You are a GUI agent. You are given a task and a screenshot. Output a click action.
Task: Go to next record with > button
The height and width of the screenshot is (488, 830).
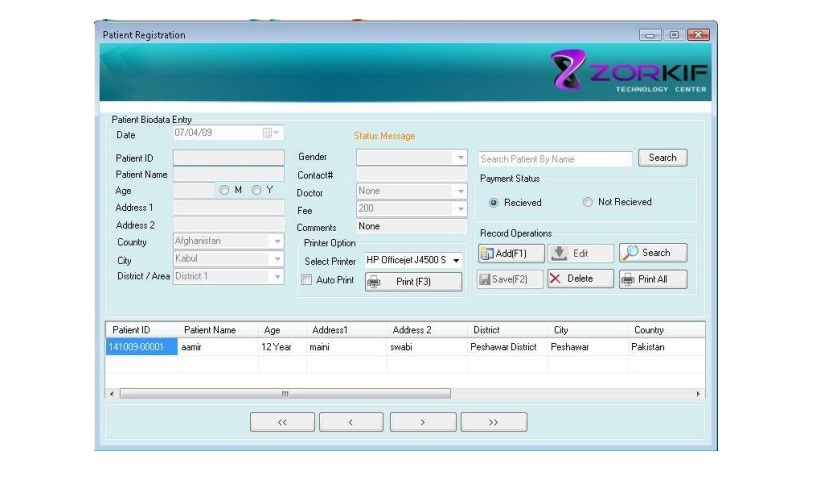(x=423, y=422)
